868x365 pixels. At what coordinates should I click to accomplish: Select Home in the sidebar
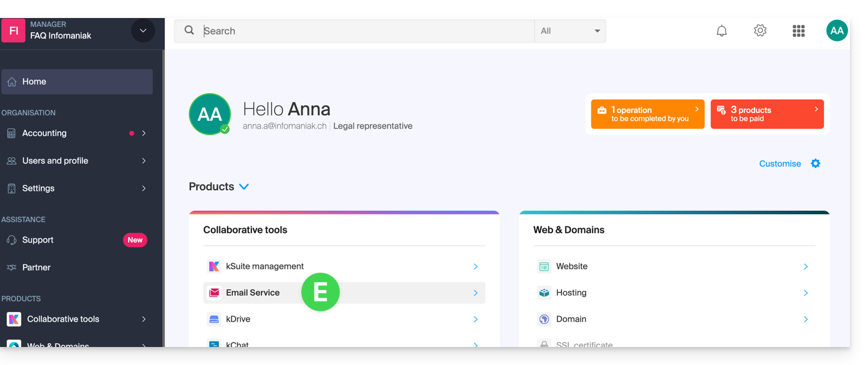[x=77, y=82]
